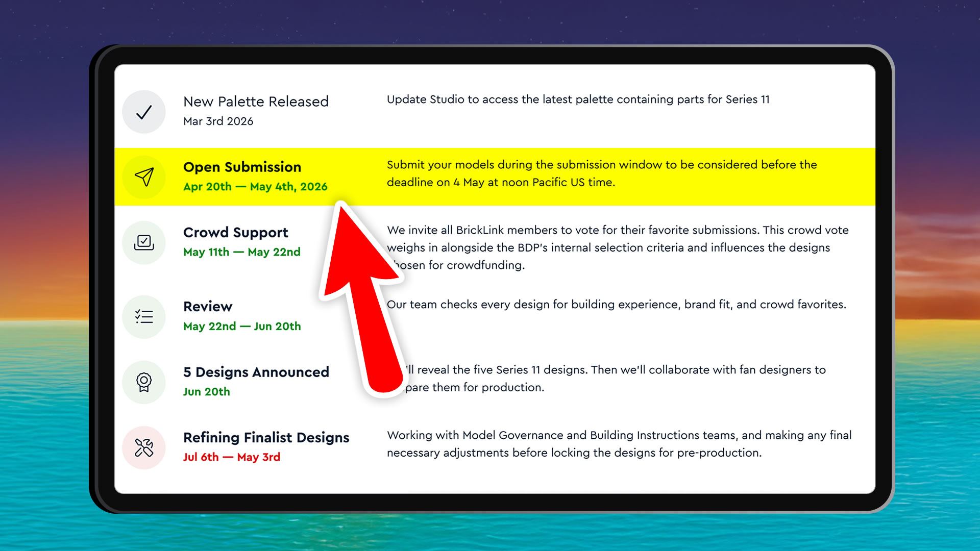Screen dimensions: 980x551
Task: Select the New Palette Released heading
Action: [x=256, y=102]
